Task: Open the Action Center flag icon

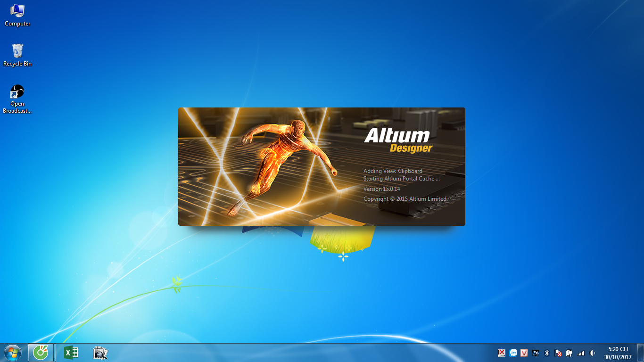Action: [x=558, y=353]
